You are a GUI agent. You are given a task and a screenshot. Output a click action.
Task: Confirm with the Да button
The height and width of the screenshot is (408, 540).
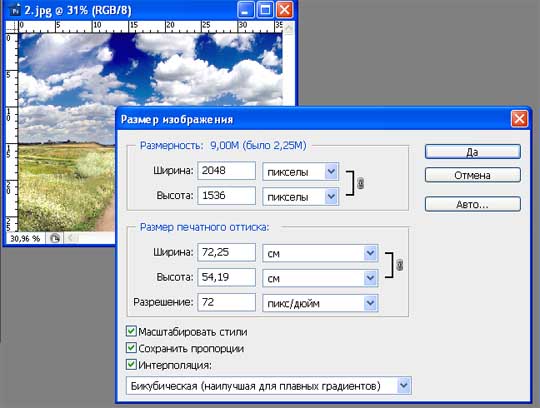(x=472, y=152)
